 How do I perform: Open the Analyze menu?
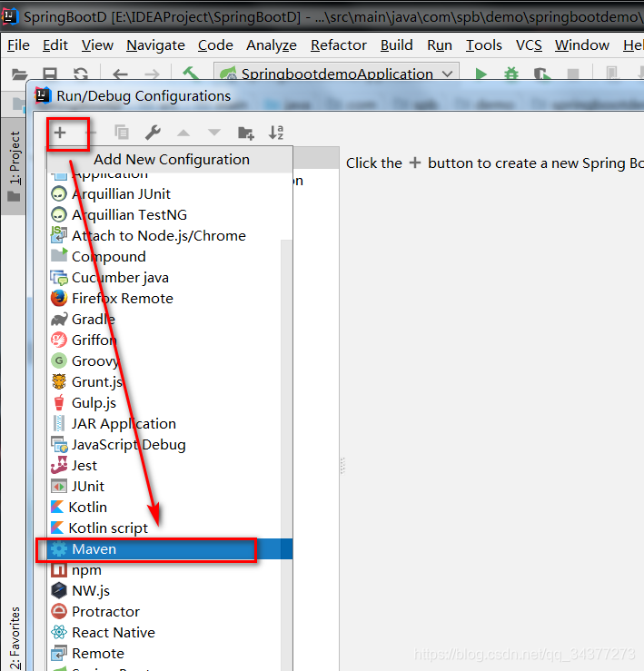[272, 44]
